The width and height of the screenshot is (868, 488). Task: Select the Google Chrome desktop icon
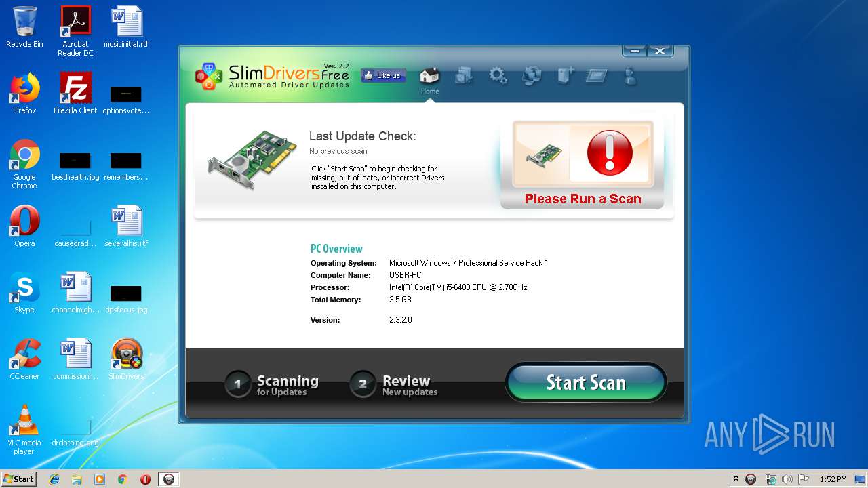pyautogui.click(x=24, y=164)
